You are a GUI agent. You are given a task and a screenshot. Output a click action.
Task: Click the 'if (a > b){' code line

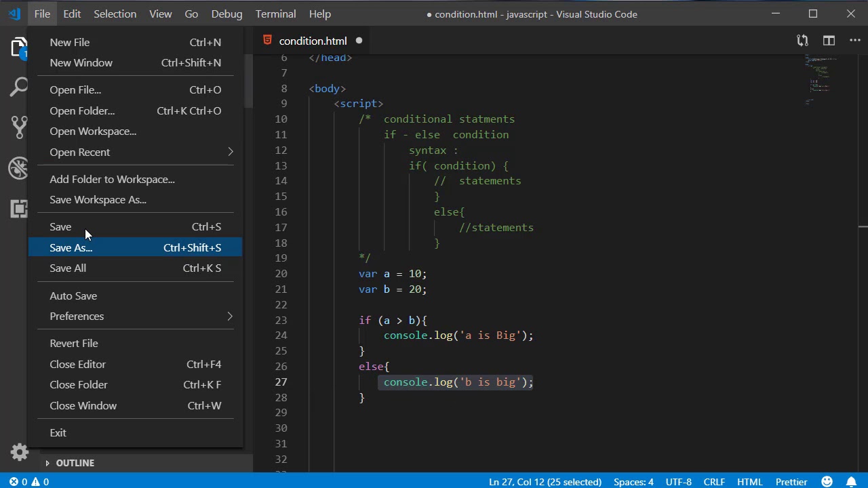393,320
